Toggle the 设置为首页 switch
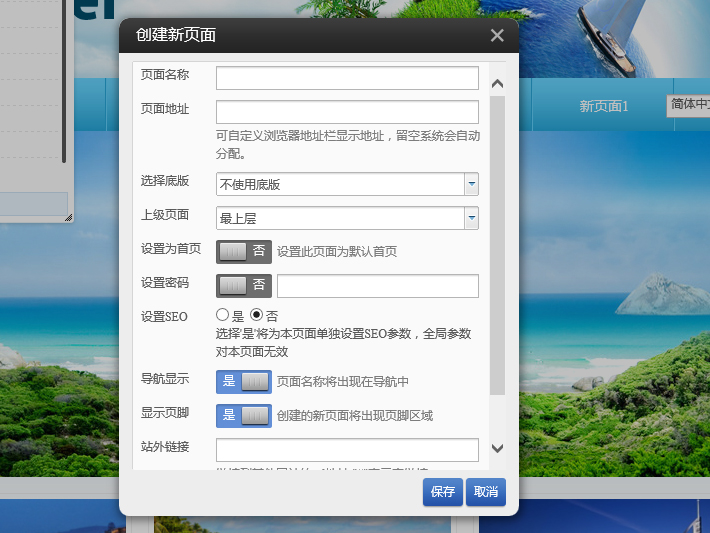 [x=244, y=251]
